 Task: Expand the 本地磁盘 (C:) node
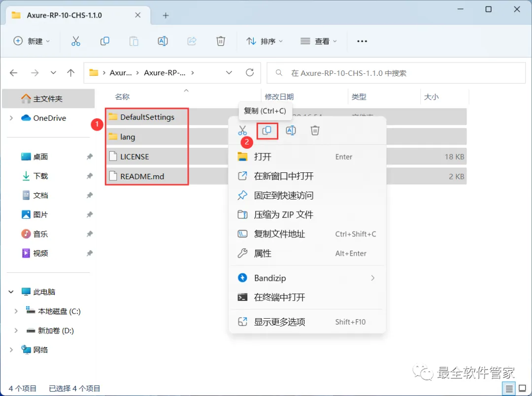click(16, 311)
